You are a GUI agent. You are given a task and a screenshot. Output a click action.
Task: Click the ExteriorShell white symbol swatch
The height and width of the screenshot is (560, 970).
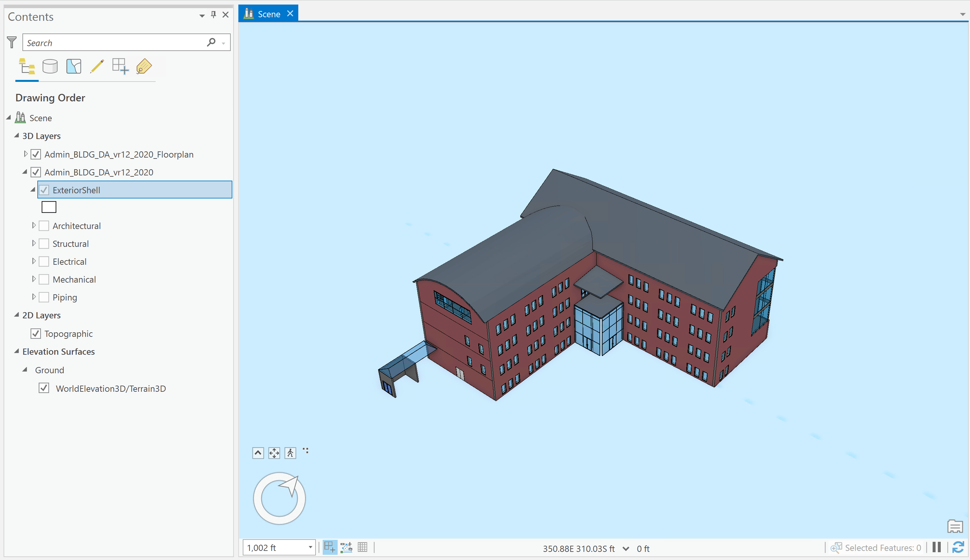pyautogui.click(x=49, y=207)
